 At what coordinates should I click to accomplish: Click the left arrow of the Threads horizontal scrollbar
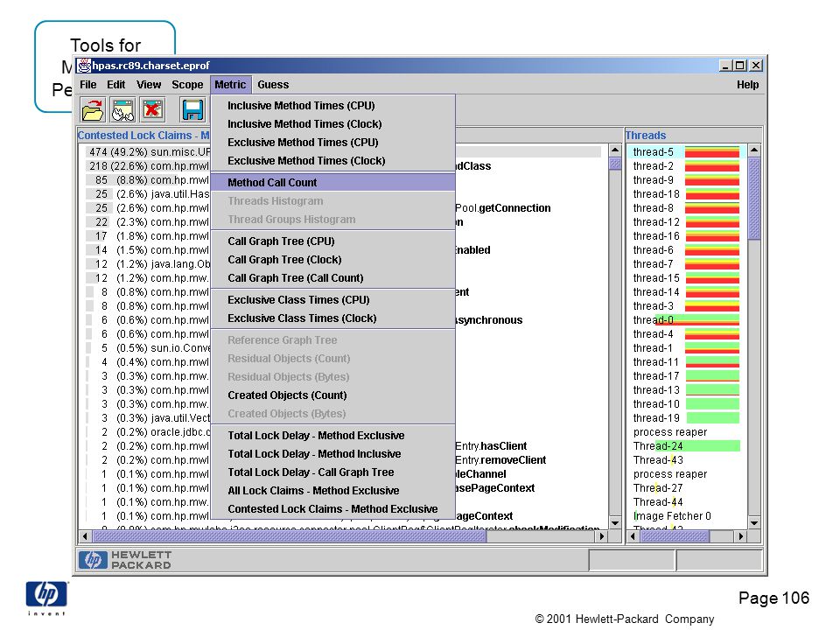coord(633,535)
